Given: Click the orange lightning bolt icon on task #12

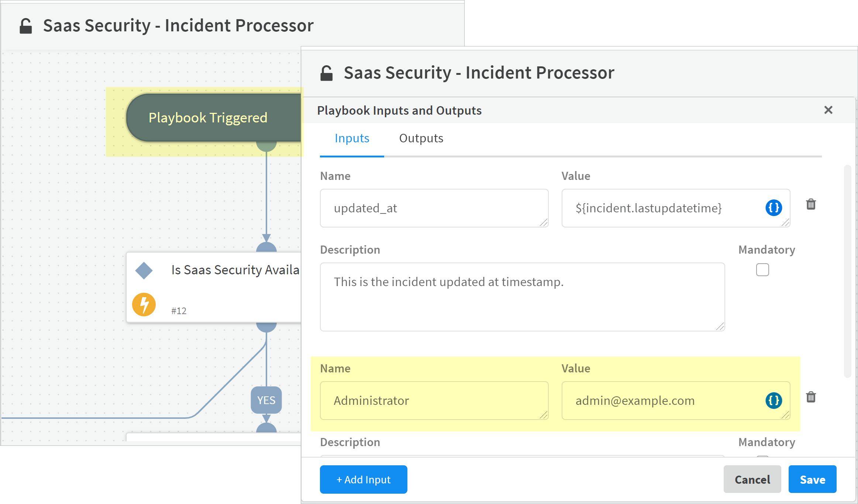Looking at the screenshot, I should point(144,305).
